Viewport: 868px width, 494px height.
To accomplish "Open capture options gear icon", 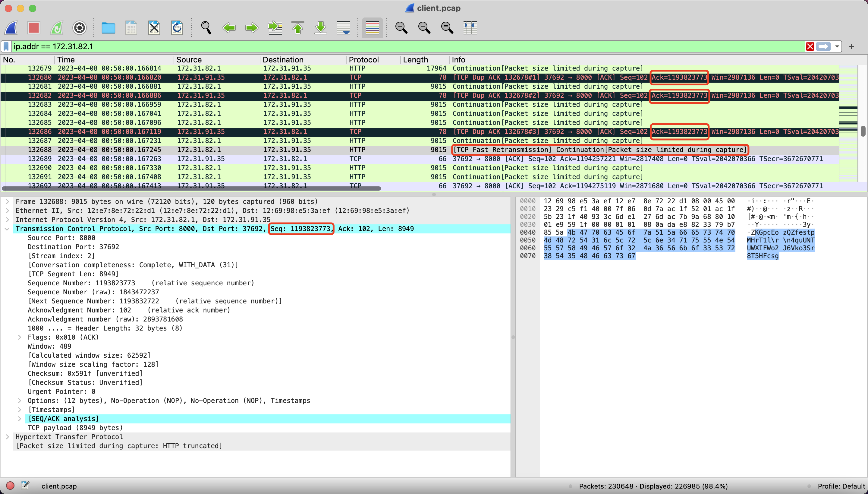I will pos(80,28).
